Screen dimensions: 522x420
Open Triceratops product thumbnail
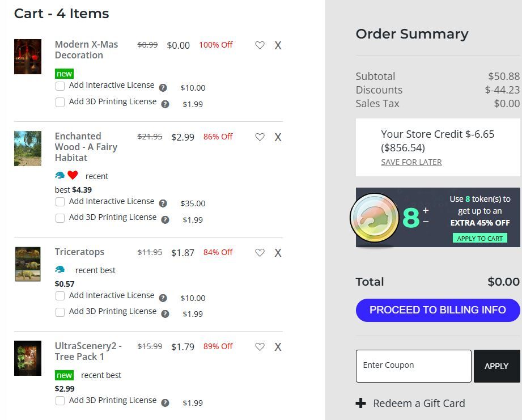tap(28, 264)
